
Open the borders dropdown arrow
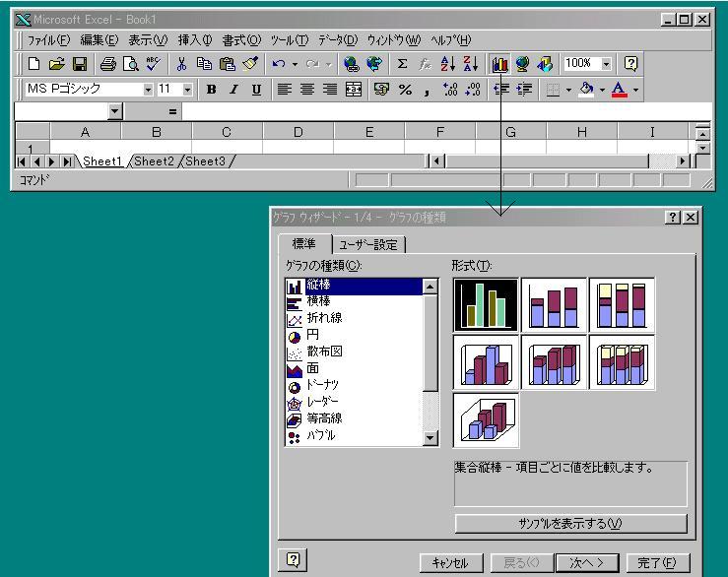[x=568, y=90]
